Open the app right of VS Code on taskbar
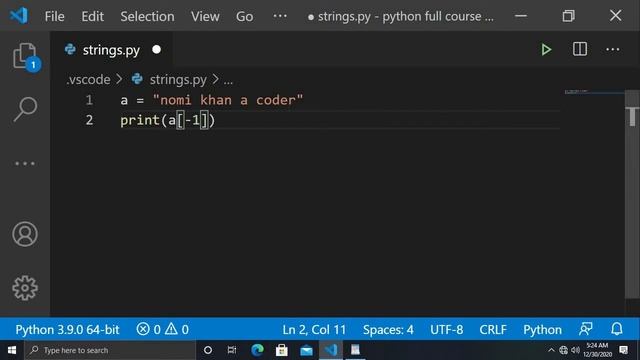 355,350
